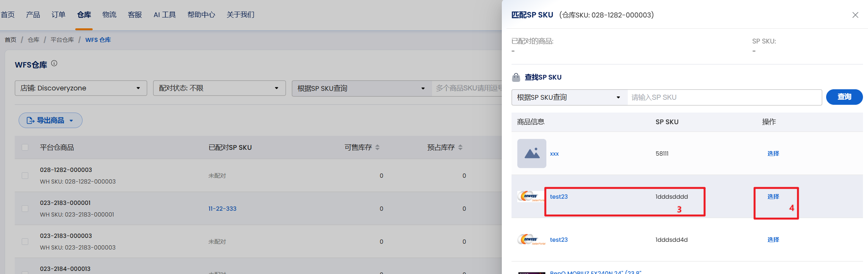The height and width of the screenshot is (274, 868).
Task: Open the 客服 menu
Action: 135,15
